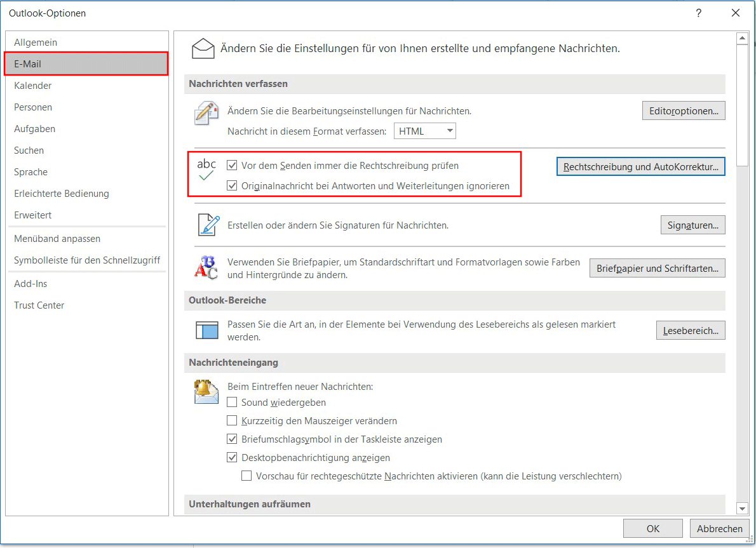Screen dimensions: 756x548
Task: Click the Signaturen... button
Action: (x=693, y=225)
